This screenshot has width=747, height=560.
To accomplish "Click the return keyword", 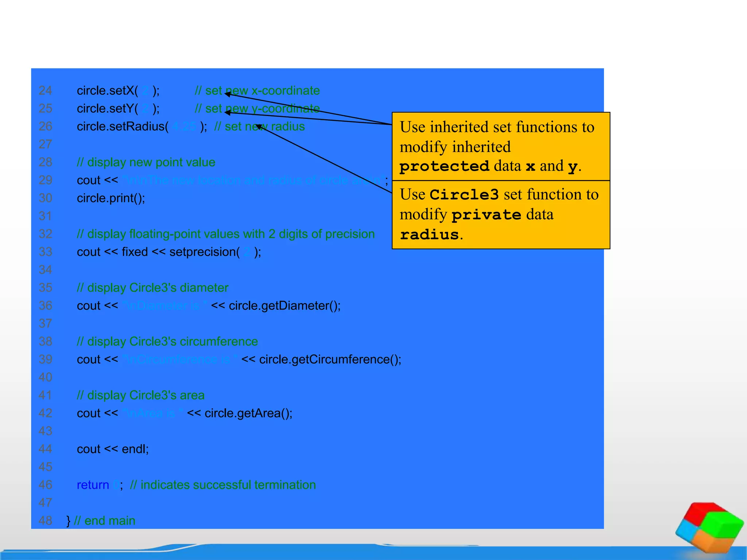I will click(93, 485).
